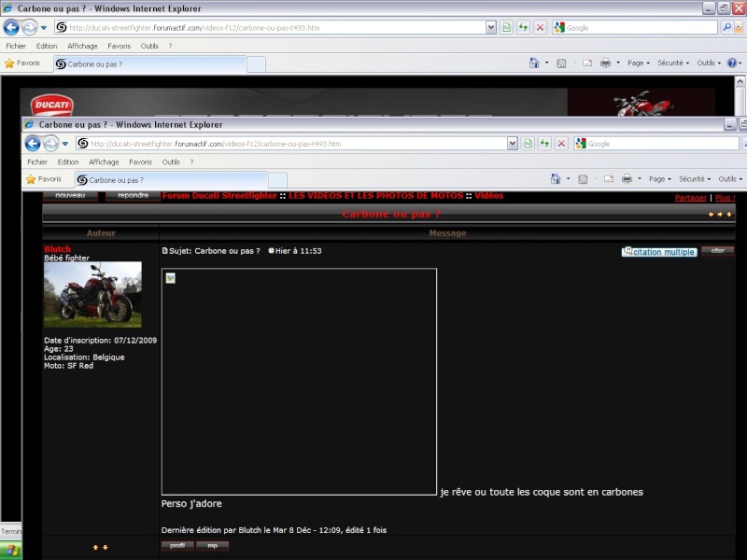Refresh the page in rear window
The image size is (747, 560).
523,28
